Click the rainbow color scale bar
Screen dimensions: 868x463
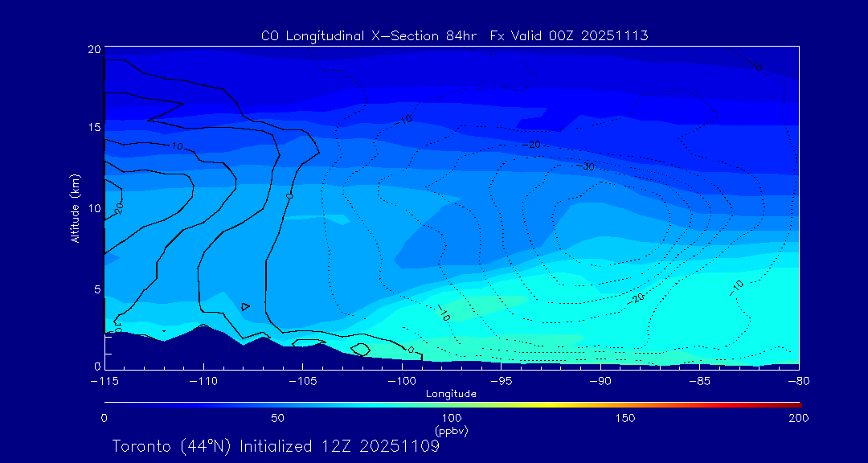(452, 405)
